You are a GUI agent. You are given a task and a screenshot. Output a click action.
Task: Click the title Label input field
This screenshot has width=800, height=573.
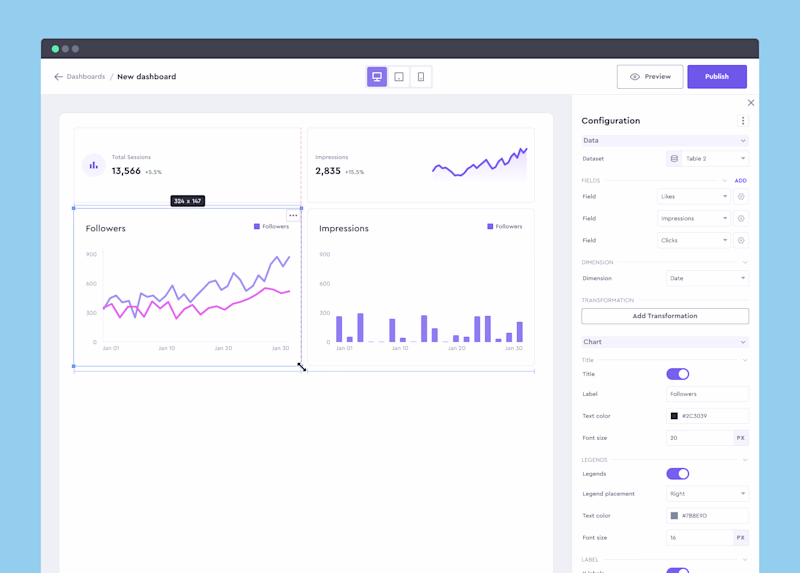point(707,394)
